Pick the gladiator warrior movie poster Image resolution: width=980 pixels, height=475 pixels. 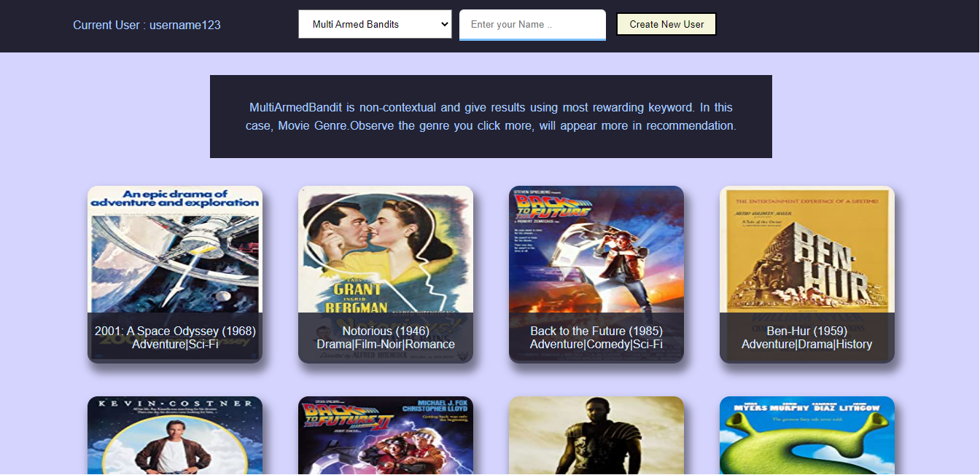pos(596,436)
